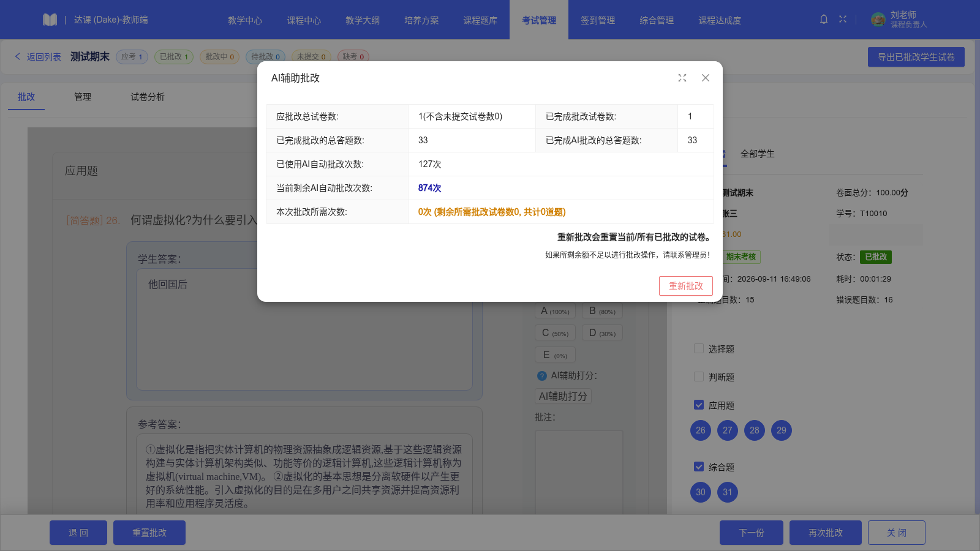Click the 再次批改 button
This screenshot has height=551, width=980.
(x=826, y=533)
